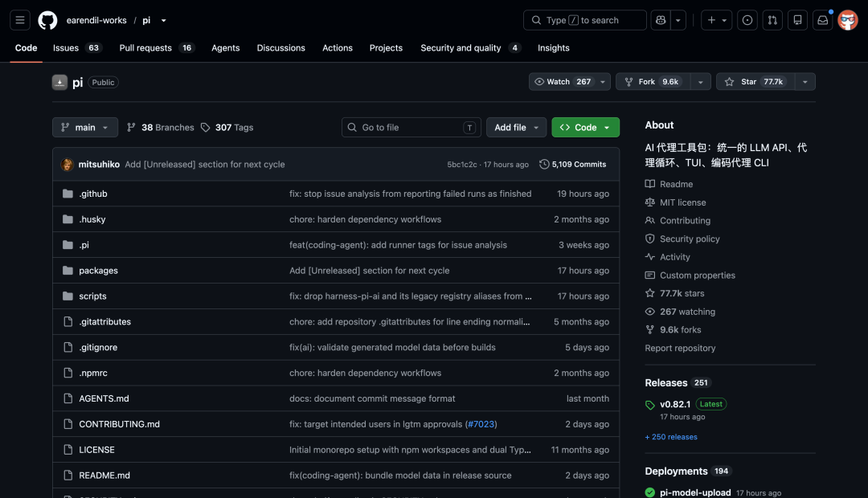The image size is (868, 498).
Task: Open the user avatar menu
Action: [x=848, y=20]
